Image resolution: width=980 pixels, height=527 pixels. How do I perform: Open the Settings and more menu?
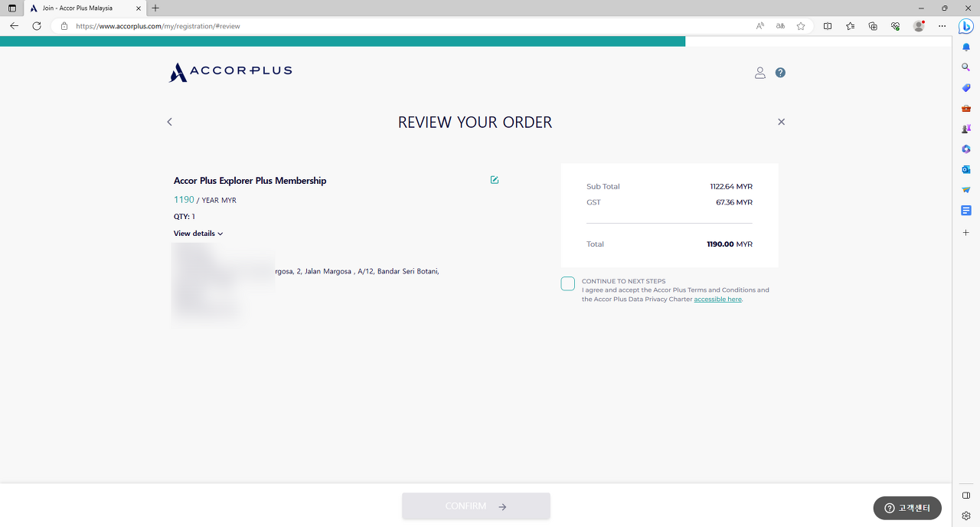(x=942, y=26)
